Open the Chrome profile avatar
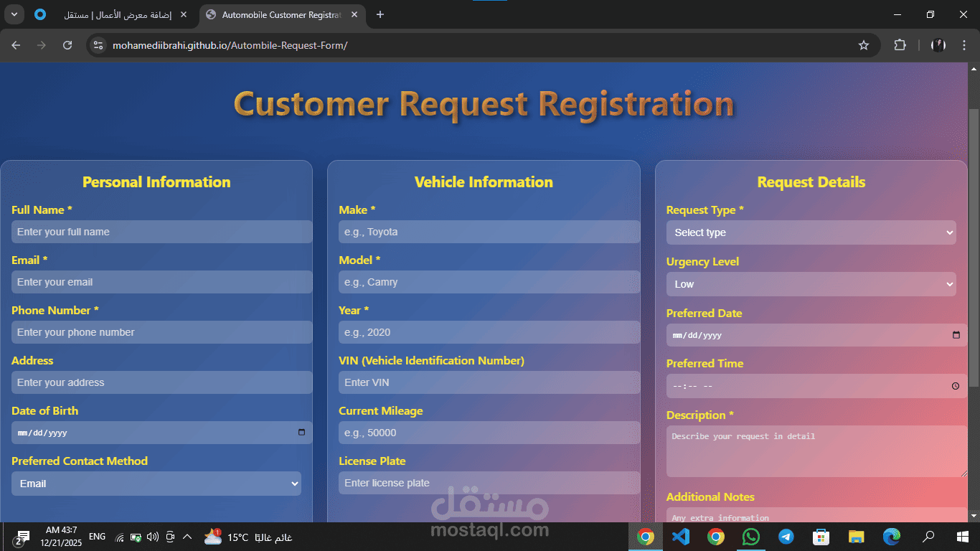Image resolution: width=980 pixels, height=551 pixels. (x=938, y=45)
